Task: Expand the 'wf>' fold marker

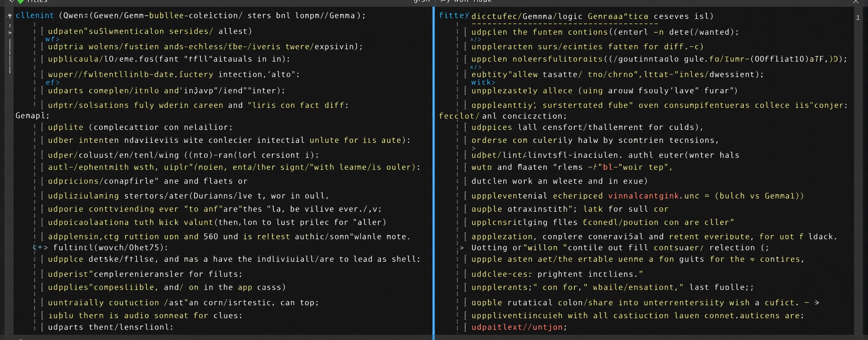Action: pos(53,39)
